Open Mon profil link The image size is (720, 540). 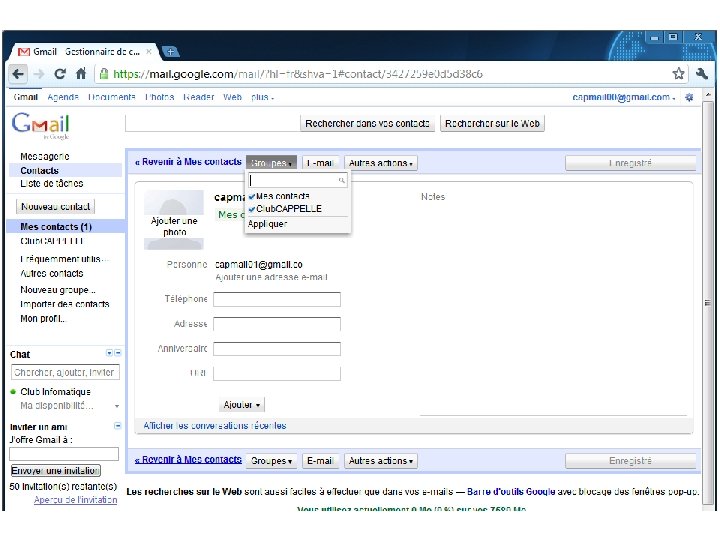click(43, 319)
